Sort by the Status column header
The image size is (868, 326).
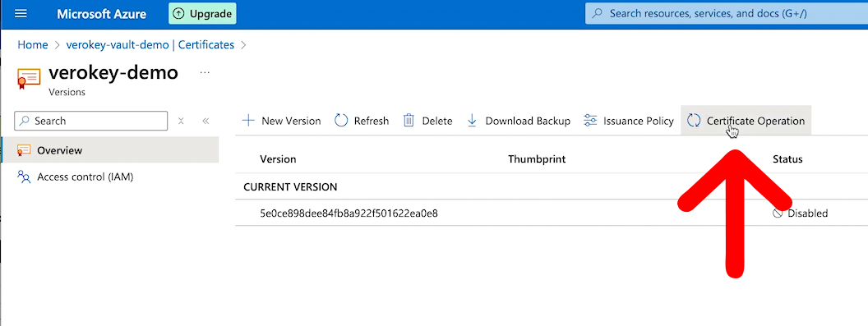[787, 159]
